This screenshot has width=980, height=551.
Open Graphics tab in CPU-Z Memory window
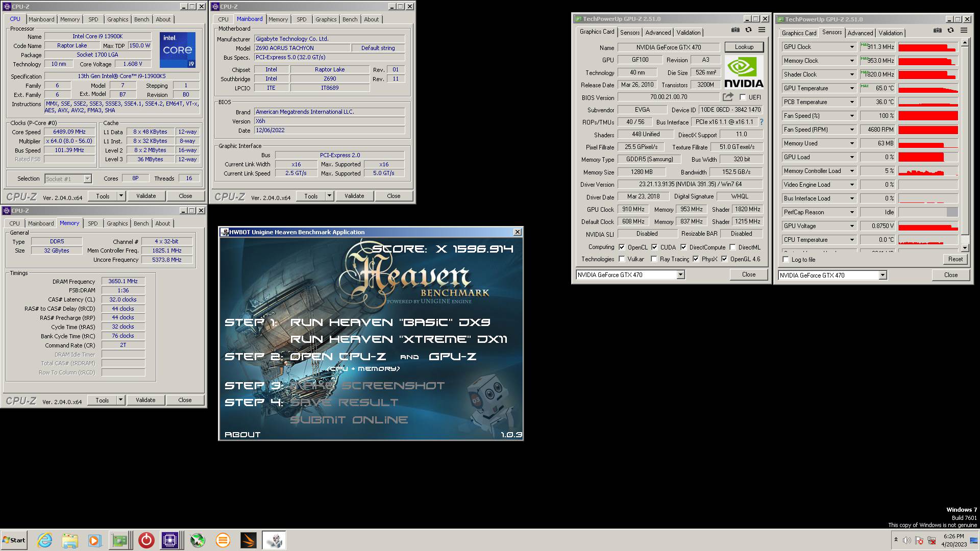[x=117, y=223]
